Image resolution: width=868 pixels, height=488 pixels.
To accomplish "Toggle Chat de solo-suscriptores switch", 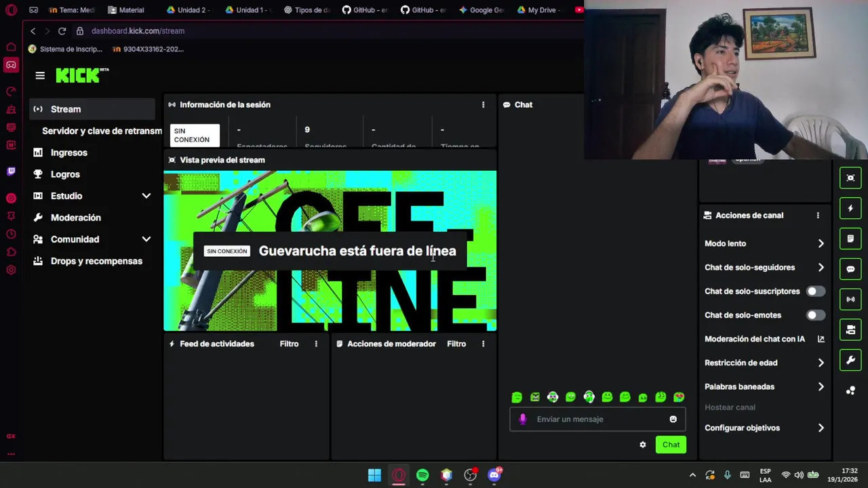I will pos(816,291).
